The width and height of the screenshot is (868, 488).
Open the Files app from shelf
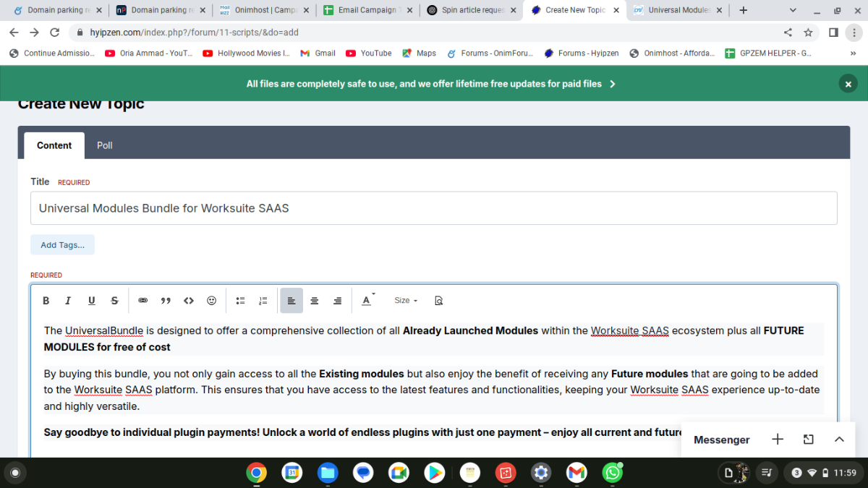coord(328,473)
